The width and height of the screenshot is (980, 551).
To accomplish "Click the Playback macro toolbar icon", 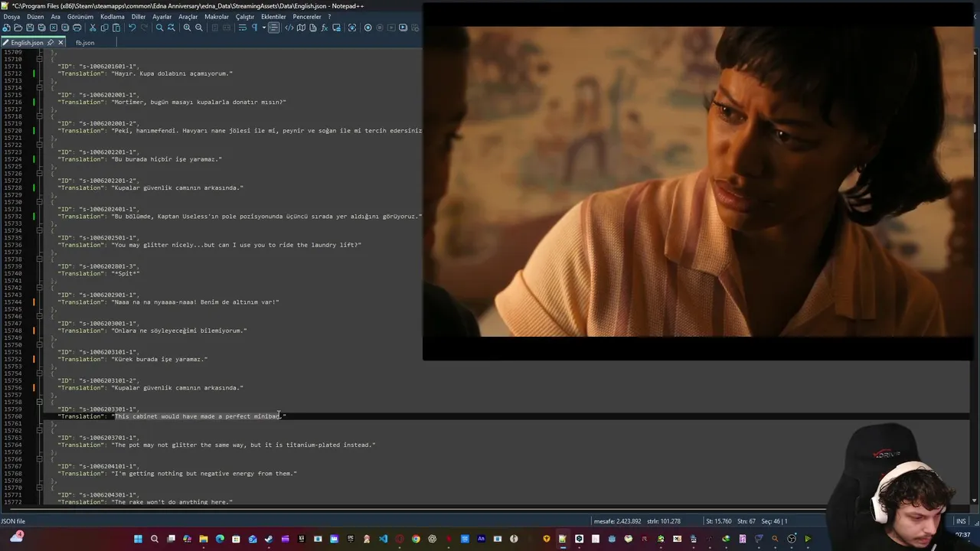I will (x=391, y=28).
